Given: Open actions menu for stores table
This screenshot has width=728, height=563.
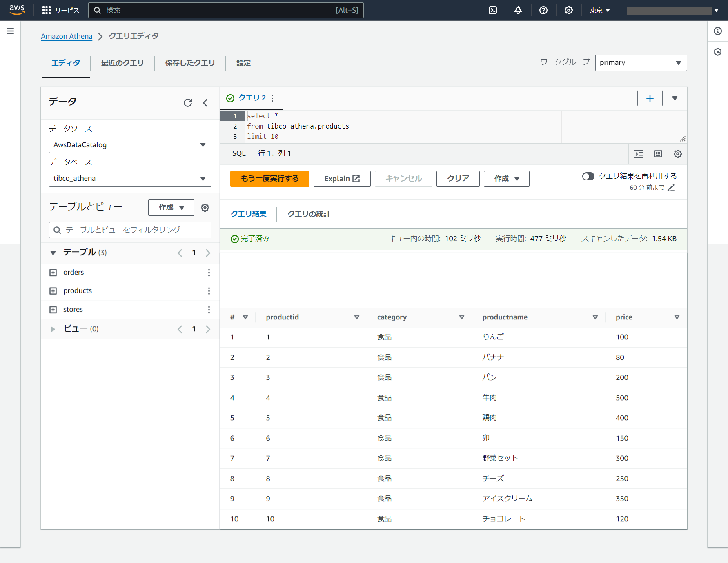Looking at the screenshot, I should (209, 310).
